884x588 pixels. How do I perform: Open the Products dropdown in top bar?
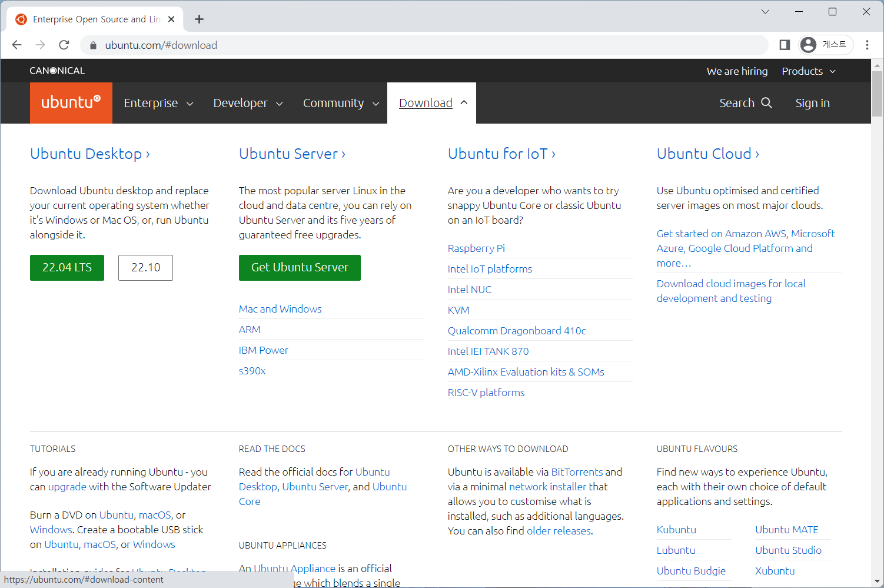pyautogui.click(x=808, y=71)
